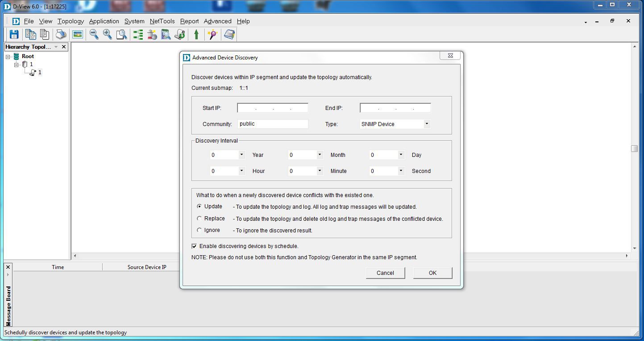The width and height of the screenshot is (644, 341).
Task: Click the Start IP input field
Action: [x=273, y=108]
